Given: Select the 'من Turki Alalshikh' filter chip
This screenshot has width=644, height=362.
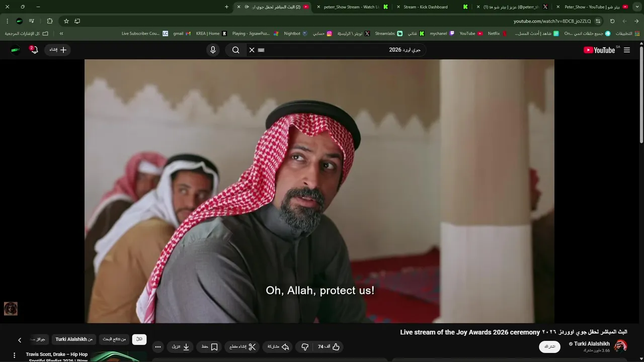Looking at the screenshot, I should pos(74,339).
